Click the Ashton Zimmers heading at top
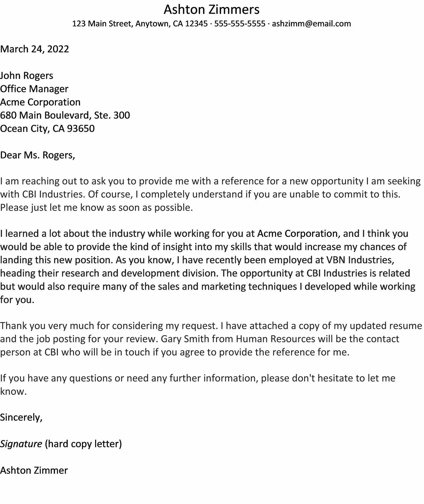The height and width of the screenshot is (504, 424). coord(211,10)
